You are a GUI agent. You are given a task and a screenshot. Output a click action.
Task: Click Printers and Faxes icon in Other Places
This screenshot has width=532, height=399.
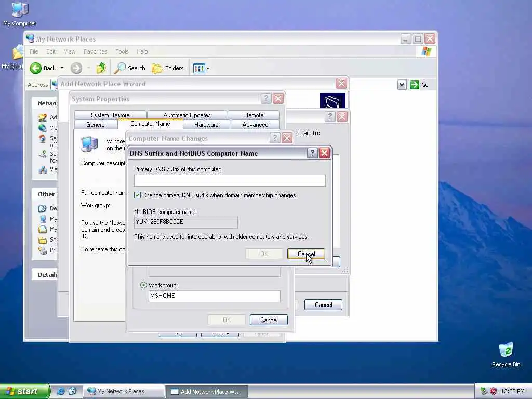[43, 250]
